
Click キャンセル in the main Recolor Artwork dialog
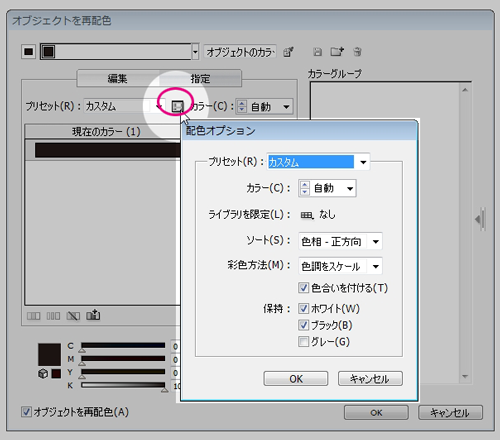(x=450, y=413)
